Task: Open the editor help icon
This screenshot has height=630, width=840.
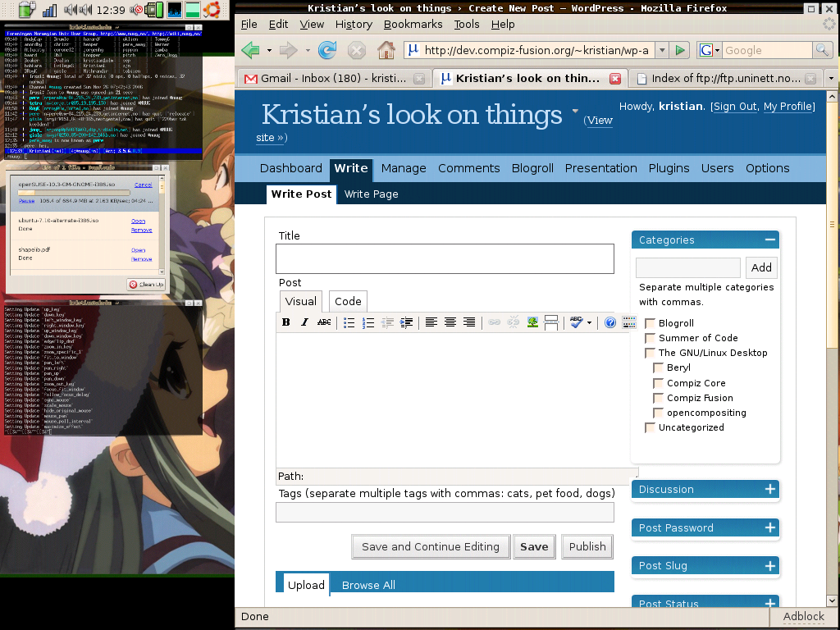Action: click(x=610, y=322)
